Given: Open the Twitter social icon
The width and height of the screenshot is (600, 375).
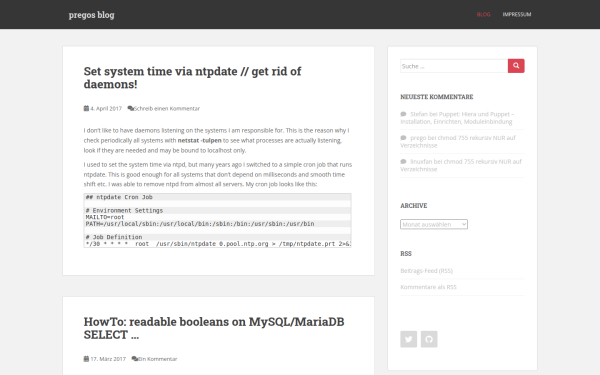Looking at the screenshot, I should 409,339.
